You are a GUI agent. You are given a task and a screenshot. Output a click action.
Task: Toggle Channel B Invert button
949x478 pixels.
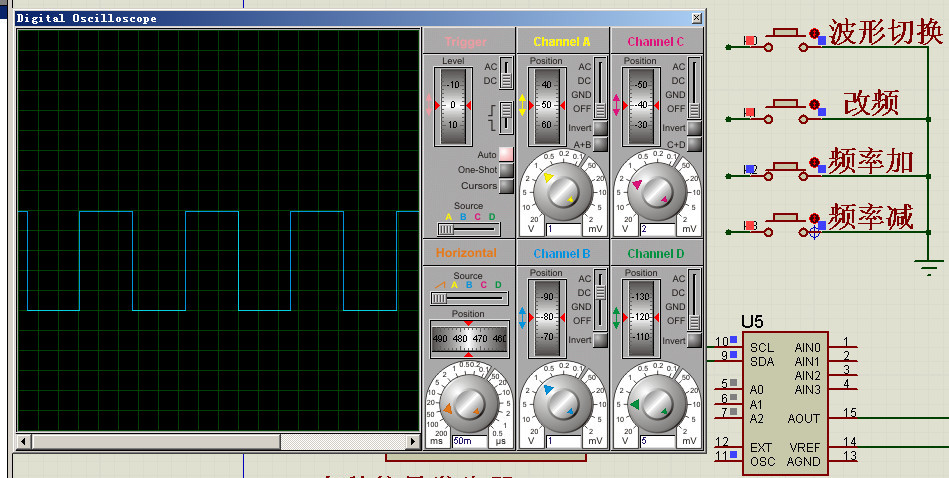tap(600, 339)
